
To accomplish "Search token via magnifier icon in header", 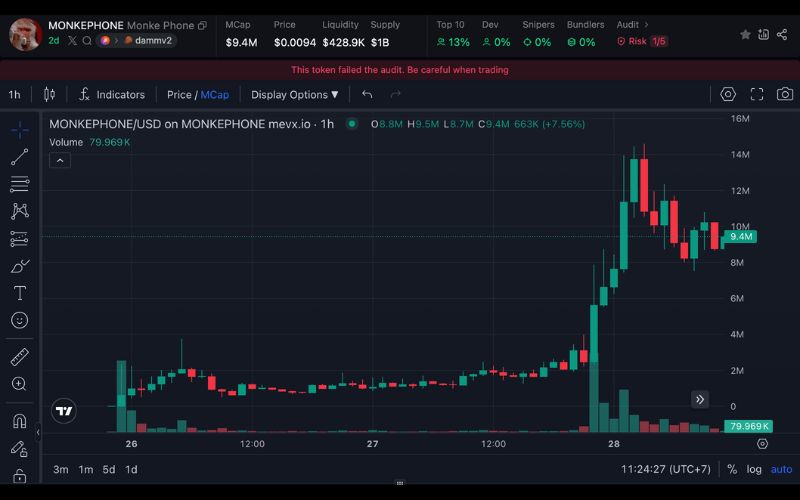I will [87, 40].
